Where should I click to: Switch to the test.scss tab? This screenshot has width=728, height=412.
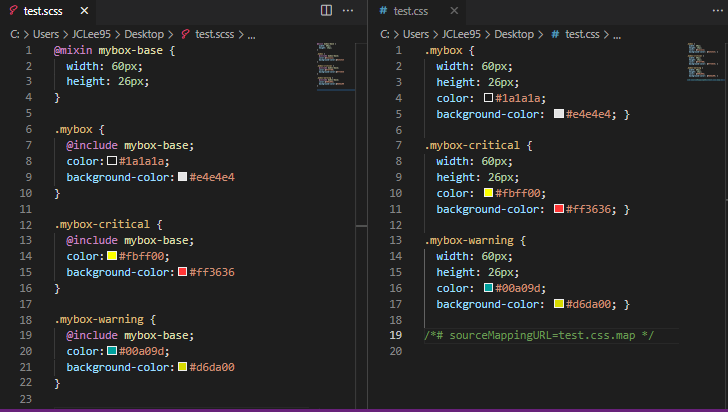coord(45,11)
